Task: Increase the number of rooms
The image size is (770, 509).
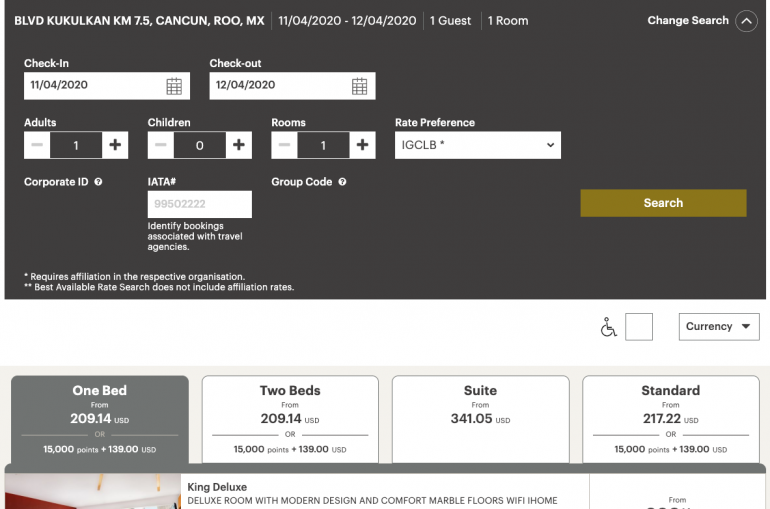Action: (x=363, y=145)
